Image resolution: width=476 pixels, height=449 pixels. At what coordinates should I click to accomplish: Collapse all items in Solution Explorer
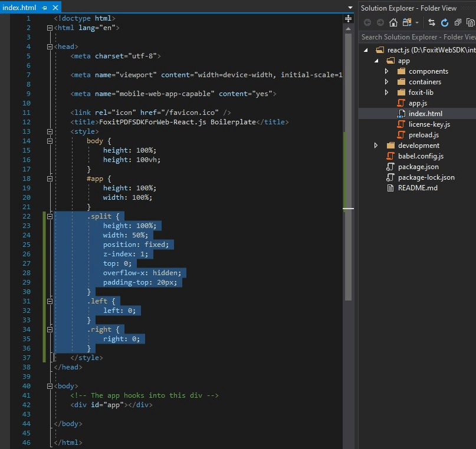(458, 22)
